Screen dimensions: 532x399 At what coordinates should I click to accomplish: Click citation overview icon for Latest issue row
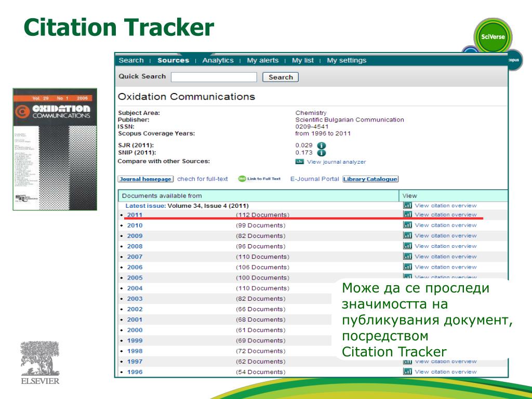(407, 205)
